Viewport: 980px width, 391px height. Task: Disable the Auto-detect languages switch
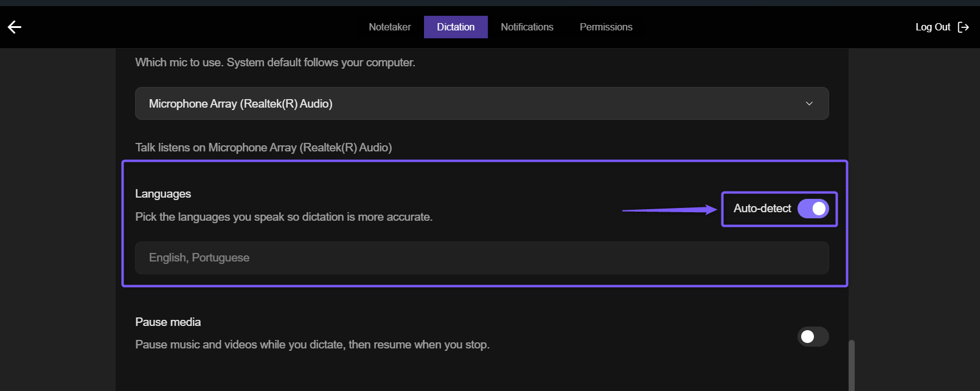(x=813, y=209)
